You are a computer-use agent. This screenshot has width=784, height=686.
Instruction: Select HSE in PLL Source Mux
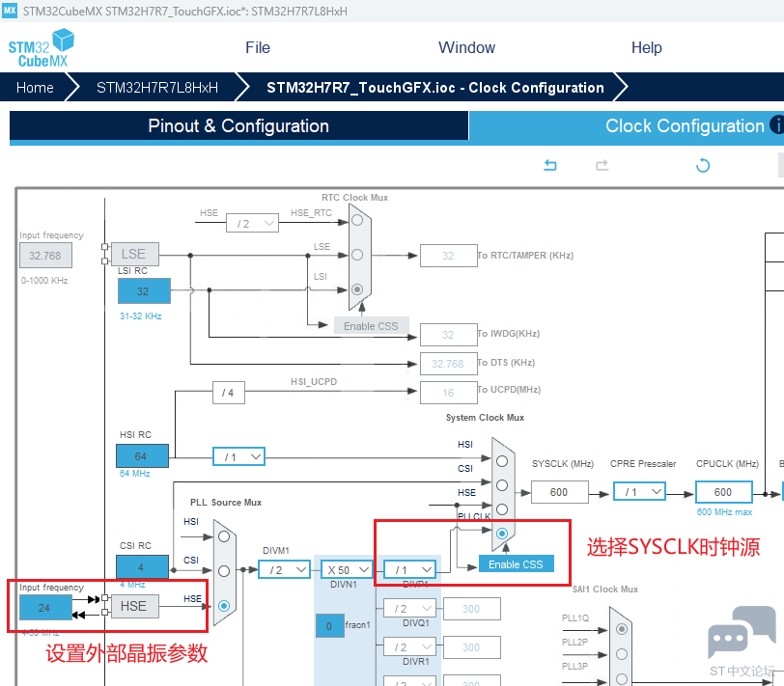click(x=224, y=606)
